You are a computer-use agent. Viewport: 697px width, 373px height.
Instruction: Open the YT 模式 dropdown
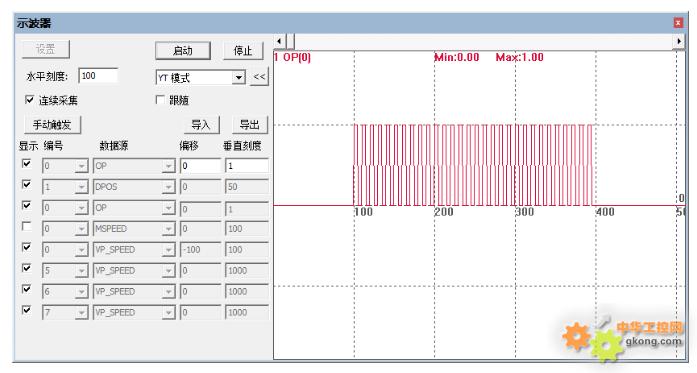point(239,78)
